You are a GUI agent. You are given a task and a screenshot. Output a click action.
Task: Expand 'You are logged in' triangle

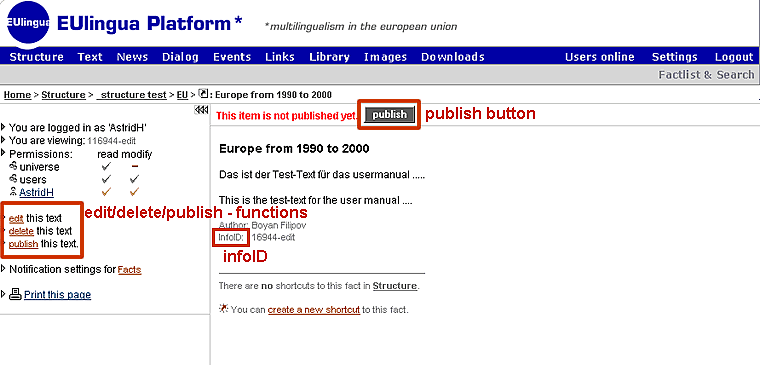pos(4,127)
